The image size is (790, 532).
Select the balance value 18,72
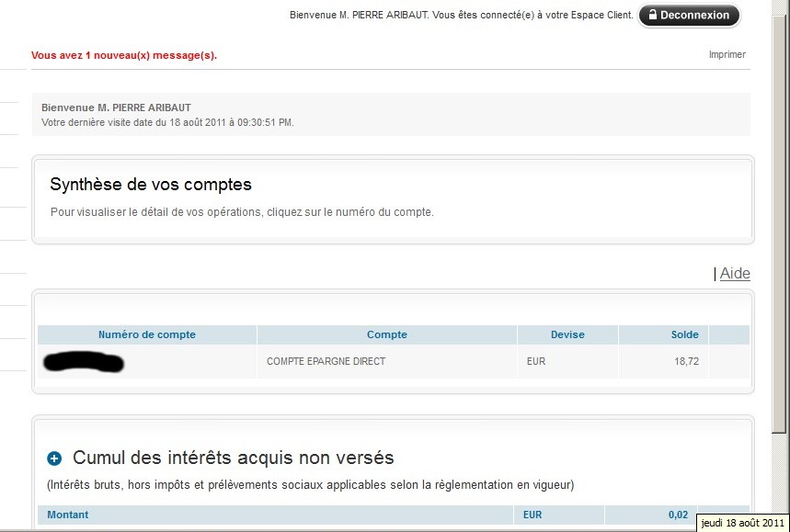(686, 361)
